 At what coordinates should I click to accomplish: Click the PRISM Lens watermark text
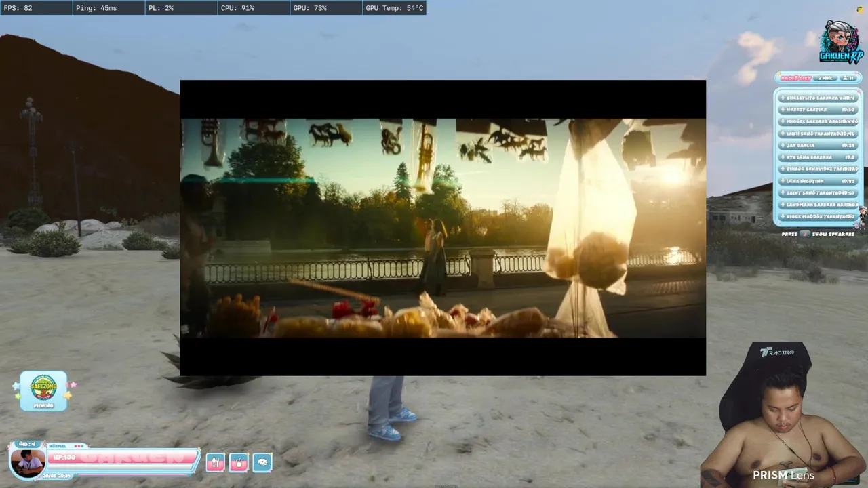(x=783, y=475)
